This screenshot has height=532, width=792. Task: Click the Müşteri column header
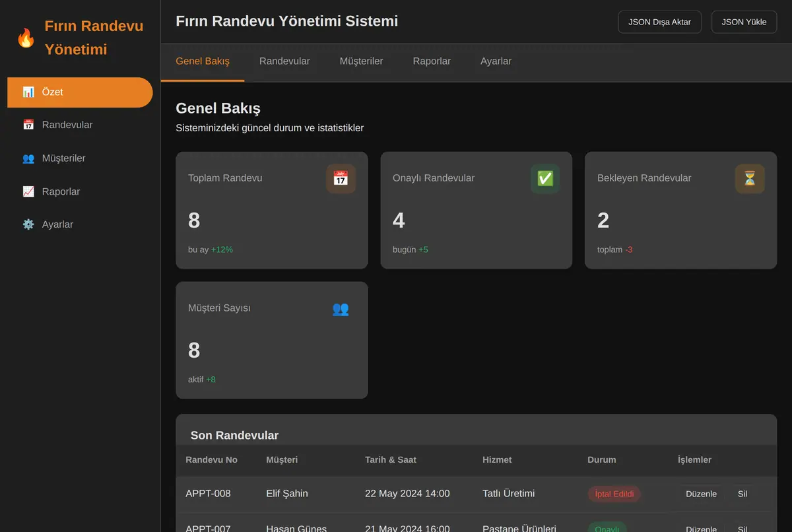282,459
